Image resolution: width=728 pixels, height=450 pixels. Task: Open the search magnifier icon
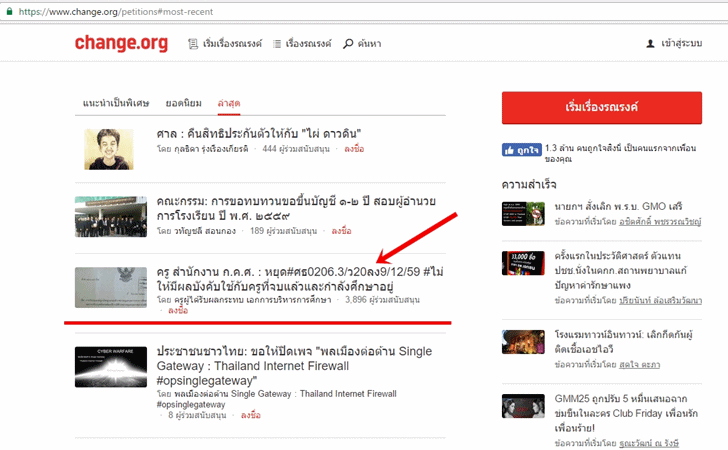click(x=348, y=44)
